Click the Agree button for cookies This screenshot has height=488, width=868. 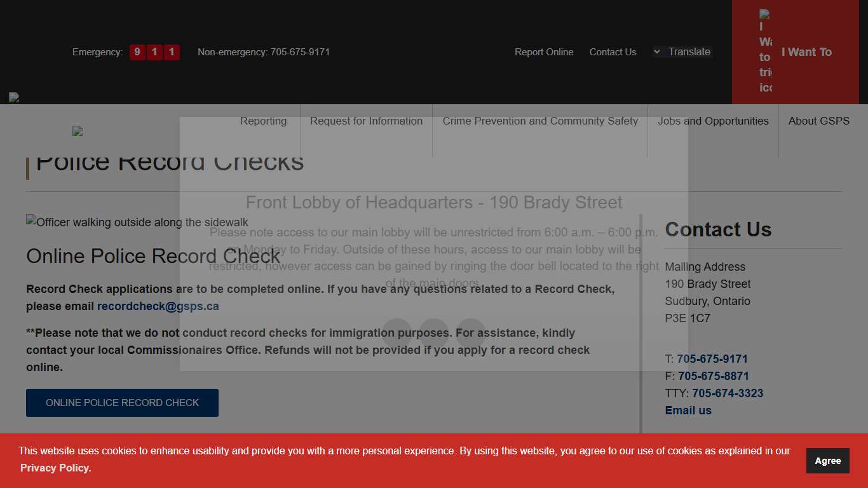pos(827,461)
